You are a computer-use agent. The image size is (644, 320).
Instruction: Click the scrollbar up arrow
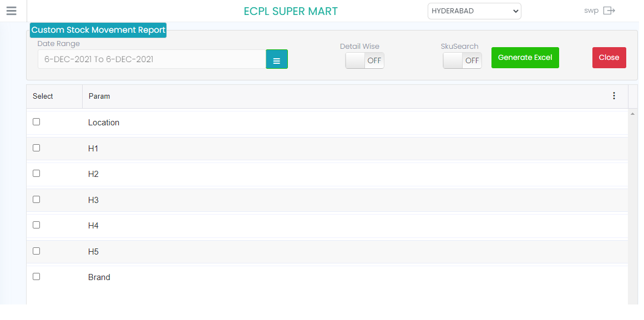[x=632, y=113]
